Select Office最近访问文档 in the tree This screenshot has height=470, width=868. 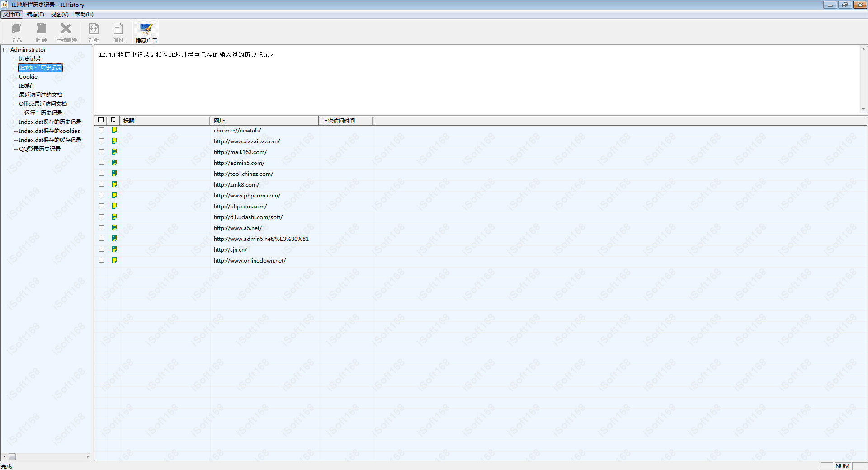(x=43, y=104)
